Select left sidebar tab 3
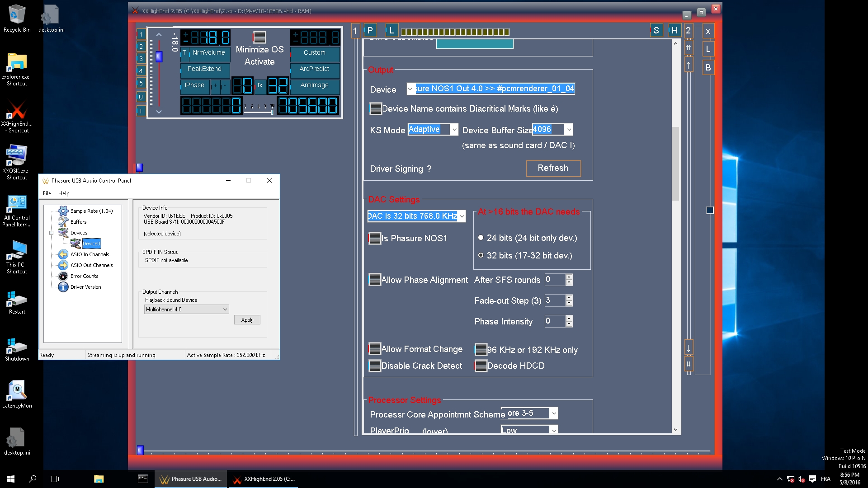The width and height of the screenshot is (868, 488). click(x=141, y=59)
